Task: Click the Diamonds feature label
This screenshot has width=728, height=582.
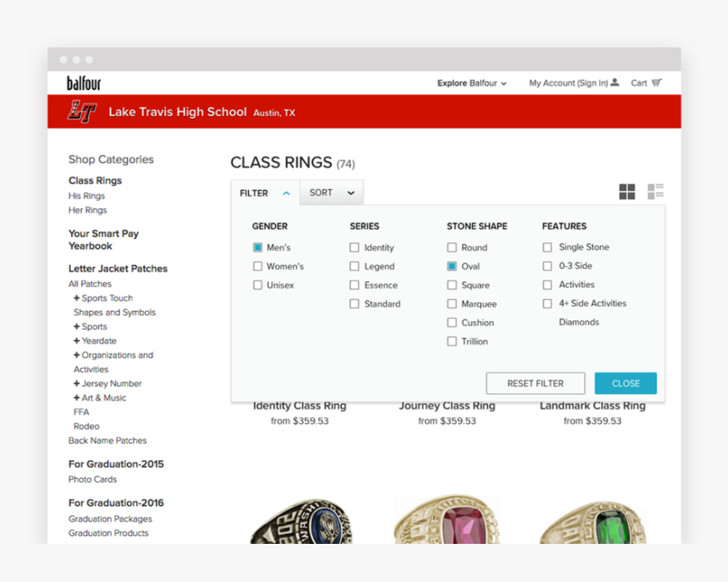Action: tap(579, 323)
